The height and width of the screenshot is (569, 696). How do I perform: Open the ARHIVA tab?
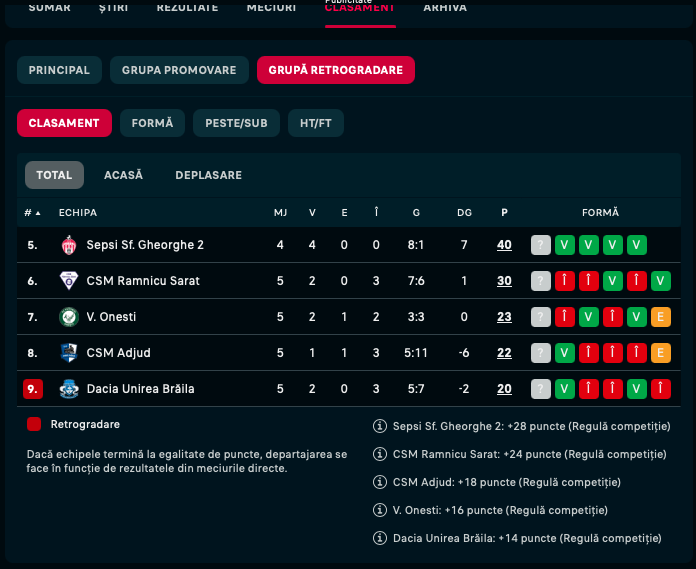click(x=445, y=7)
